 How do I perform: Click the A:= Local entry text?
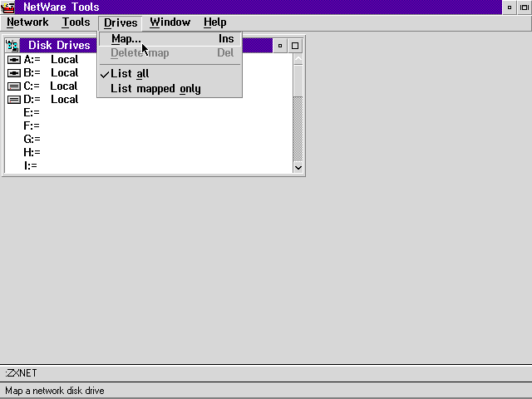51,60
